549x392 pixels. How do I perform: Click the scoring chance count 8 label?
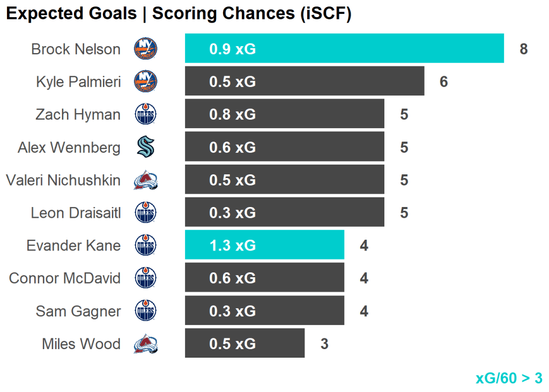(524, 49)
